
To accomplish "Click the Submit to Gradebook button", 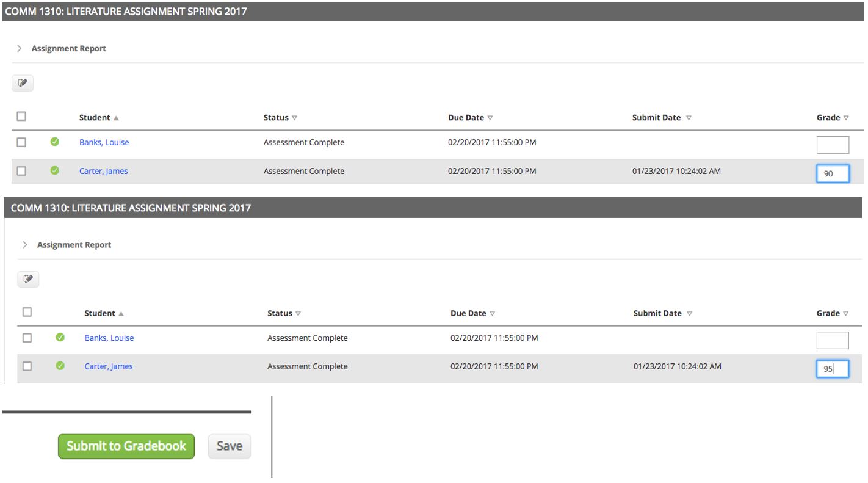I will pyautogui.click(x=126, y=446).
